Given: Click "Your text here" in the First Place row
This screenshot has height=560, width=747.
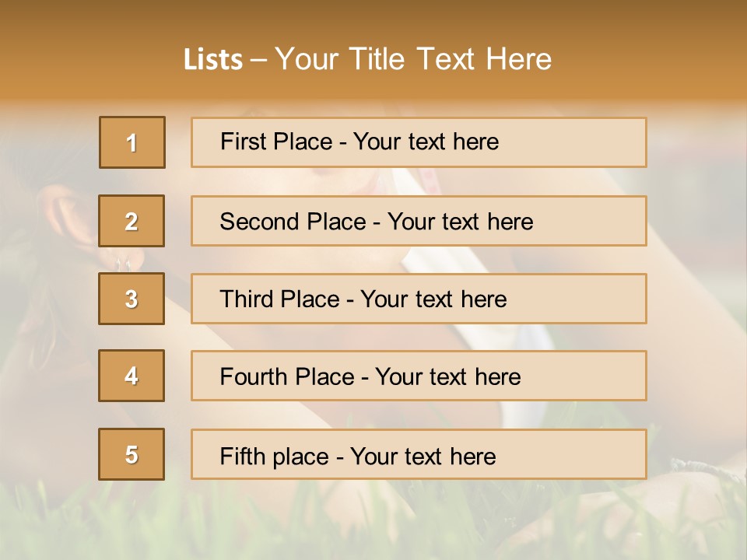Looking at the screenshot, I should pos(426,142).
